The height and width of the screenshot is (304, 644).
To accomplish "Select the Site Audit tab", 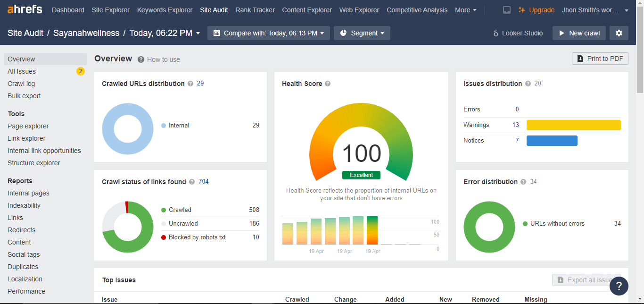I will click(214, 10).
